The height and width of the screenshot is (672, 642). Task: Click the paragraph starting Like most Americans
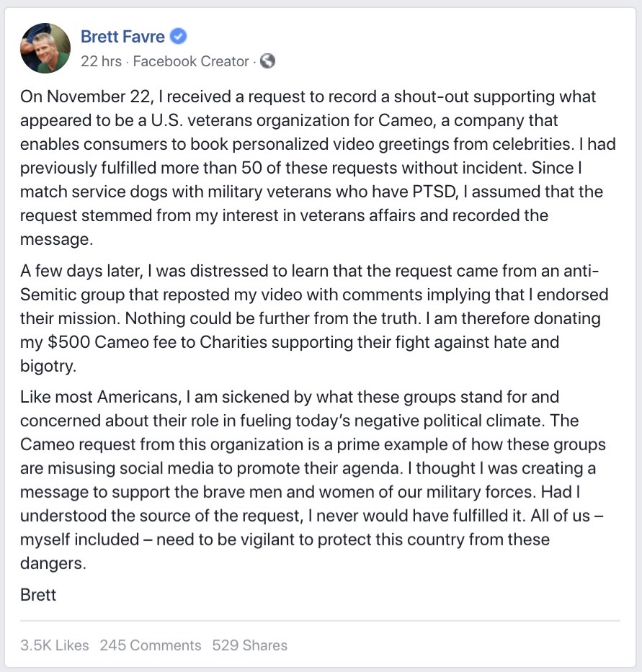click(x=313, y=480)
